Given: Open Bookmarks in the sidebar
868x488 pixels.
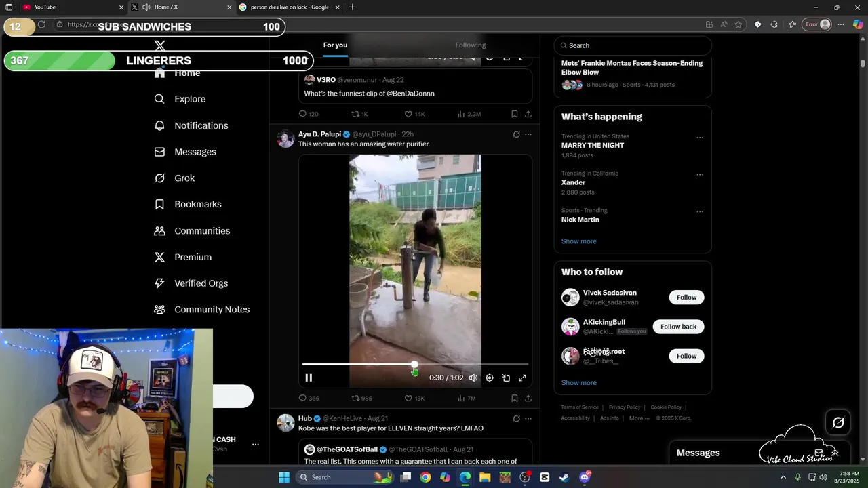Looking at the screenshot, I should (188, 204).
